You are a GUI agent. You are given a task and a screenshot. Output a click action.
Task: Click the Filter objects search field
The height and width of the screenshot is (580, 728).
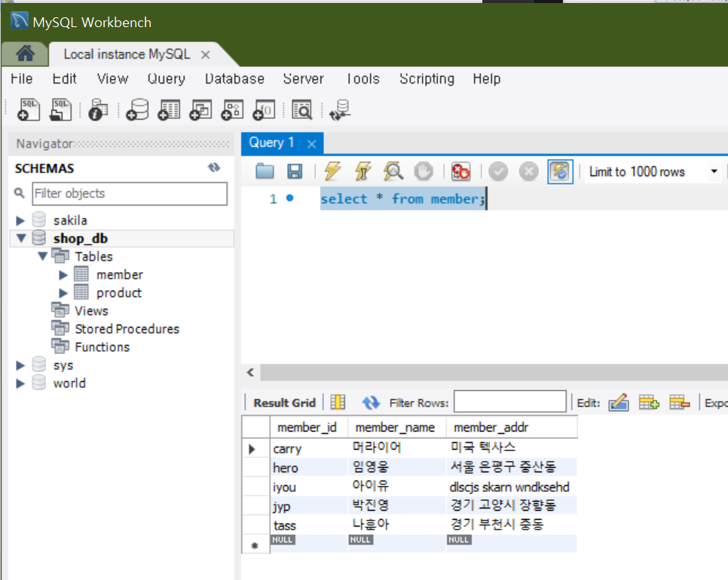pyautogui.click(x=130, y=194)
